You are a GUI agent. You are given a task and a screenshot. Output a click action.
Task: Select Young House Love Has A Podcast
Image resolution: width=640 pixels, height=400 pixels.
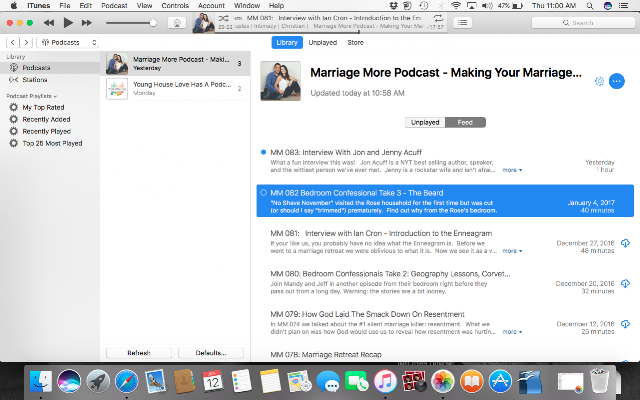(x=175, y=88)
